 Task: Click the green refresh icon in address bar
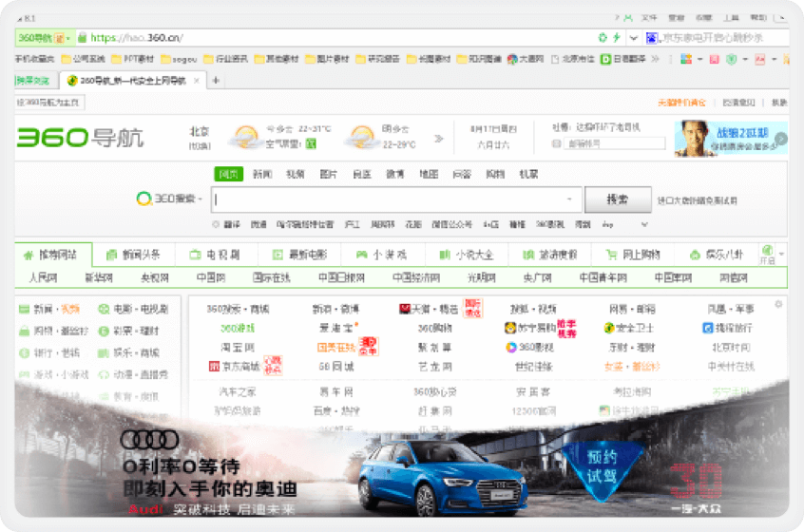point(603,37)
